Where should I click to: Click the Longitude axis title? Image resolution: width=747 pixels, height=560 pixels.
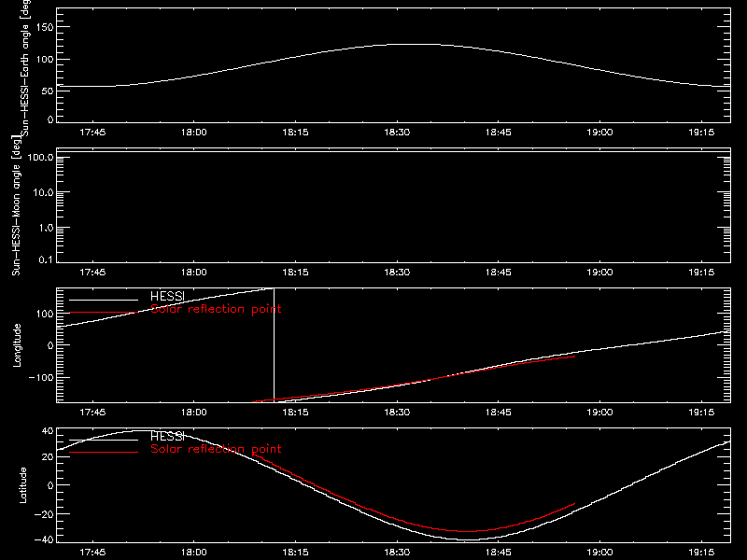(x=17, y=345)
